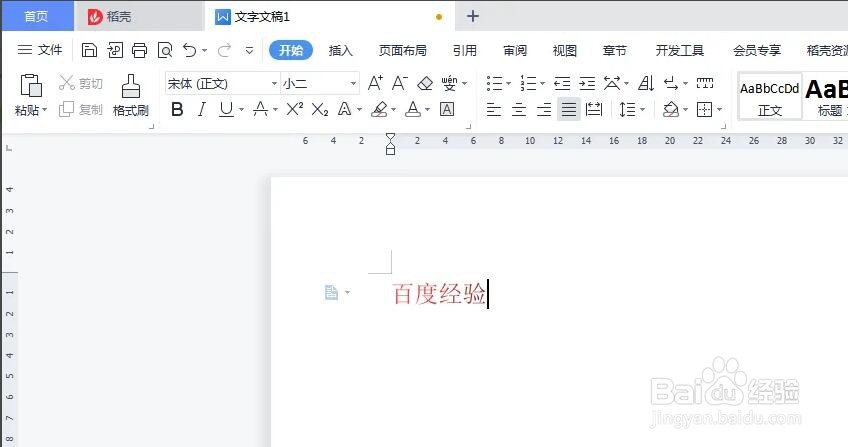This screenshot has width=848, height=447.
Task: Click the 百度经验 text in document
Action: (x=439, y=294)
